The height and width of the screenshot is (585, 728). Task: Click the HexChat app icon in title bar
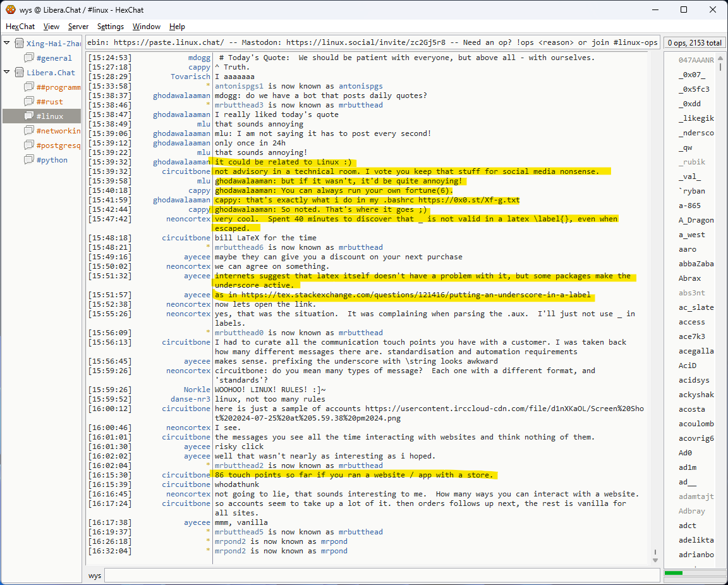pos(10,9)
